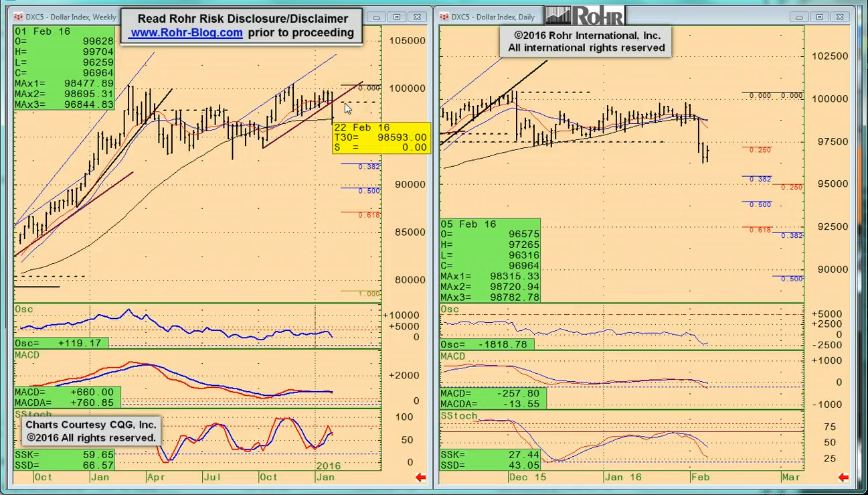Click the red arrow on the daily chart
The width and height of the screenshot is (868, 495).
click(x=843, y=478)
